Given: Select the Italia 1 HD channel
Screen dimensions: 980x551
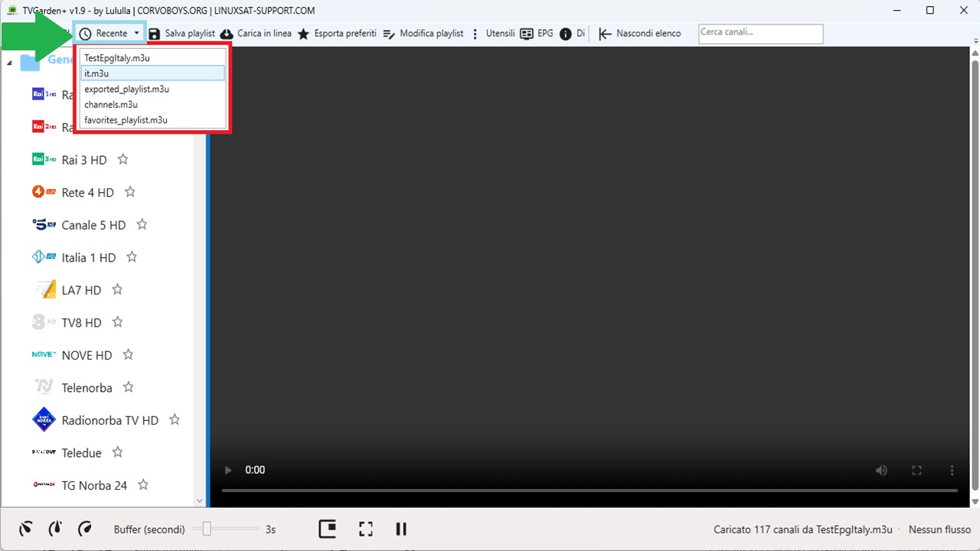Looking at the screenshot, I should click(x=89, y=257).
